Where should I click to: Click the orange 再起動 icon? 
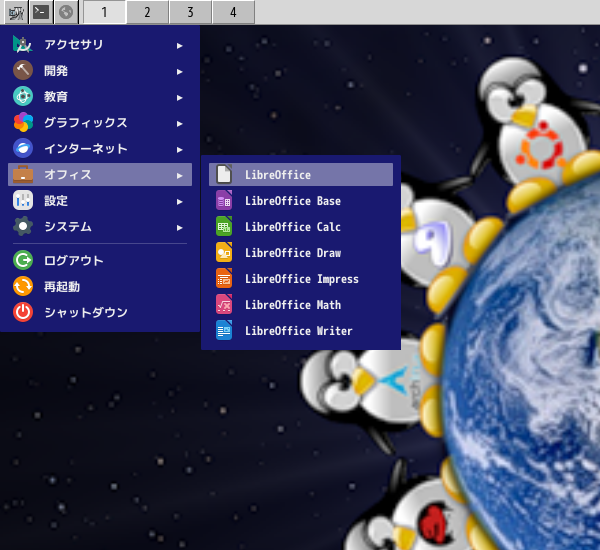pos(23,287)
